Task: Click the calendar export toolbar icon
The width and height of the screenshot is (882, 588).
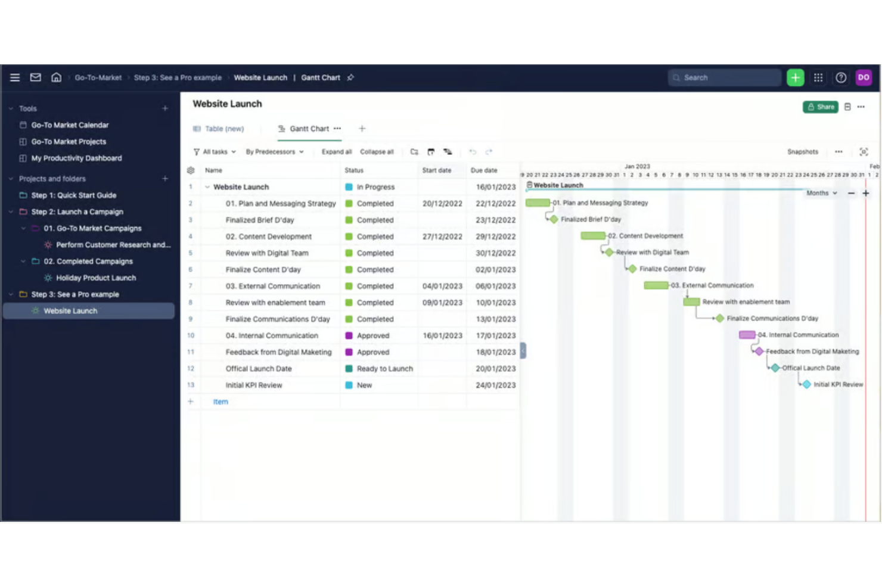Action: (x=431, y=152)
